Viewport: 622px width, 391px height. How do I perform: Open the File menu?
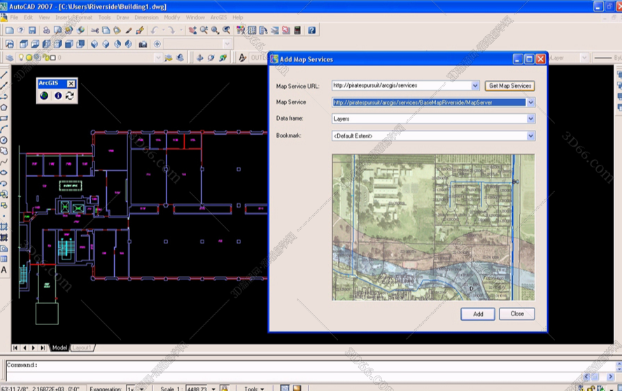14,17
